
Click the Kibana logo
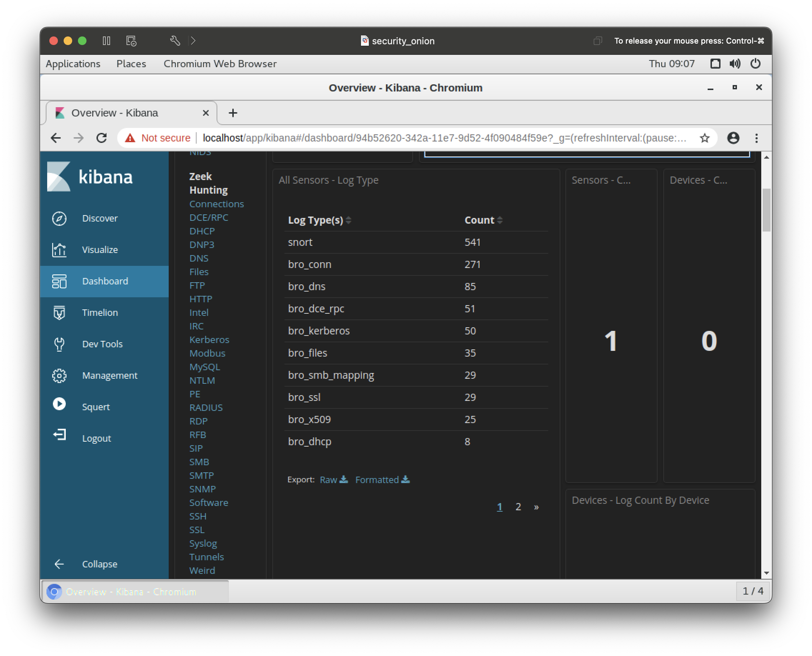tap(90, 177)
